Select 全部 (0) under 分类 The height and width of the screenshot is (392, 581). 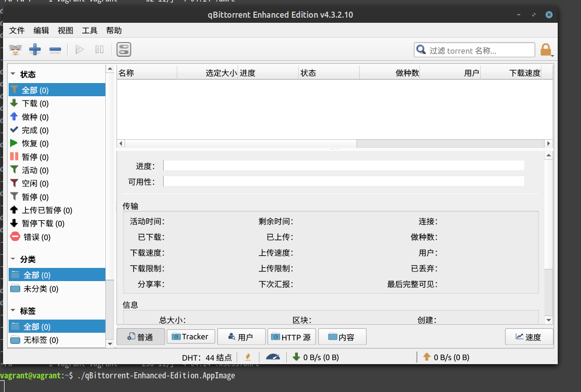[57, 275]
